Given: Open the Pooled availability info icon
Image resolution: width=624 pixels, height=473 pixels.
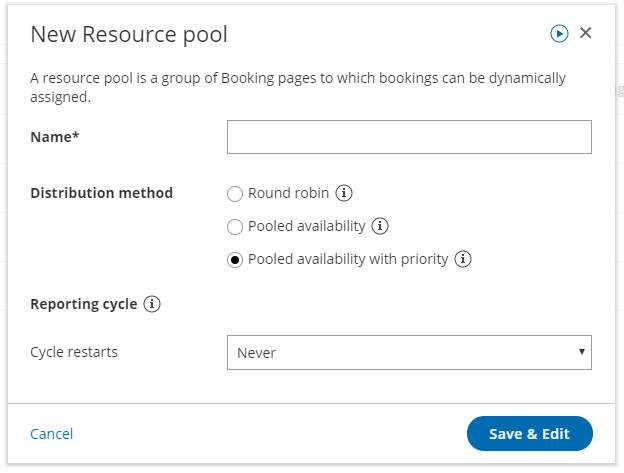Looking at the screenshot, I should click(x=380, y=226).
